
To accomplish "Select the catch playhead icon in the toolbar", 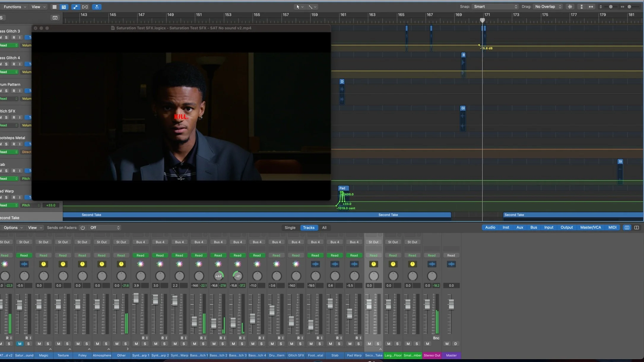I will point(97,7).
